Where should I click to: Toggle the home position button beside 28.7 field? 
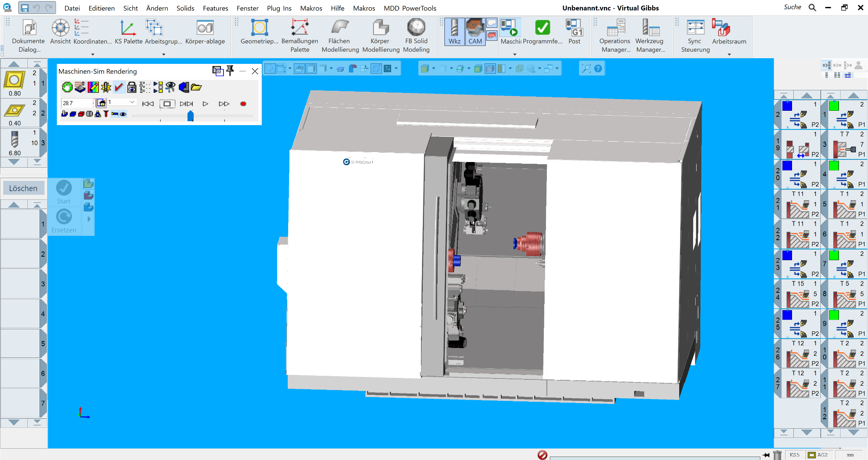[101, 103]
